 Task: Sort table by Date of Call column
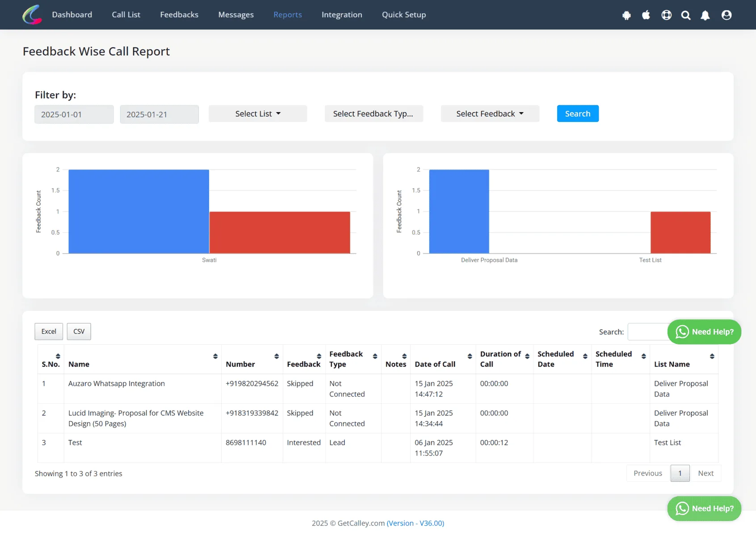pyautogui.click(x=470, y=356)
